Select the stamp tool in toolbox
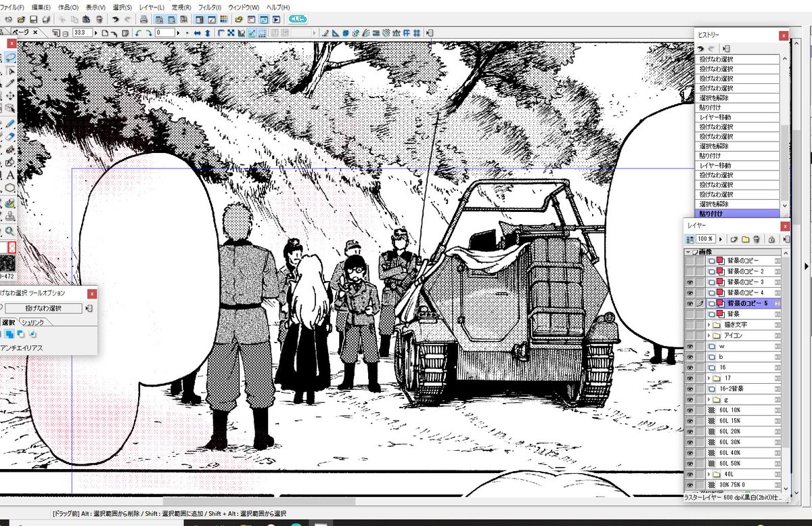 [10, 216]
